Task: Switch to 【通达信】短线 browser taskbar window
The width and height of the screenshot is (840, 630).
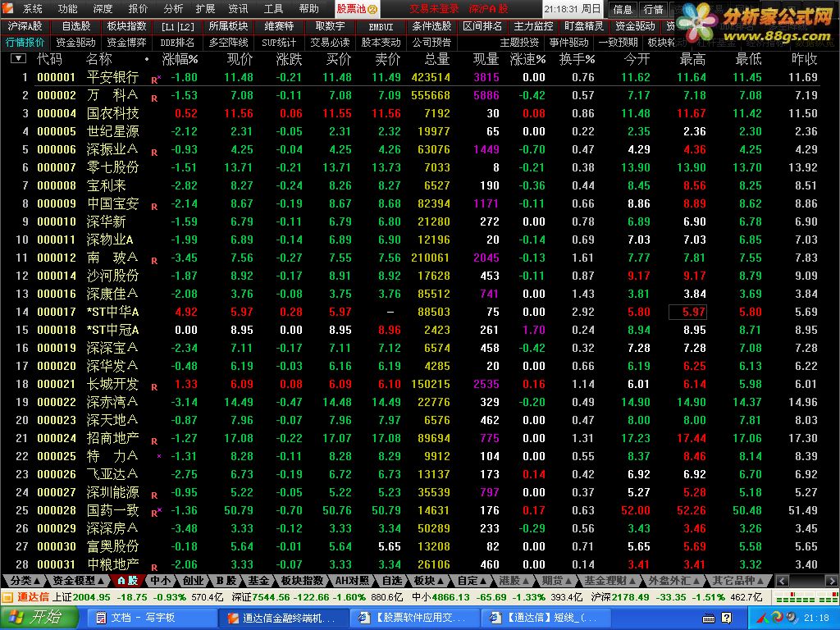Action: (545, 618)
